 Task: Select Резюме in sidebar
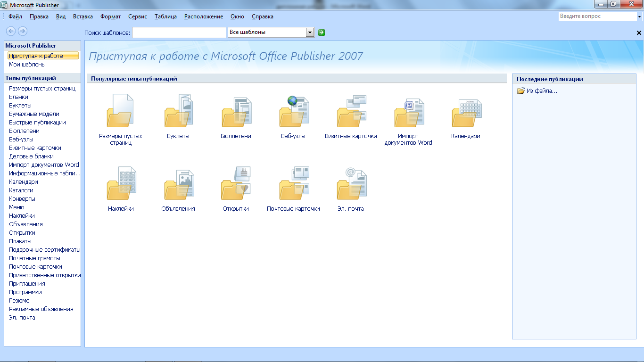(19, 301)
